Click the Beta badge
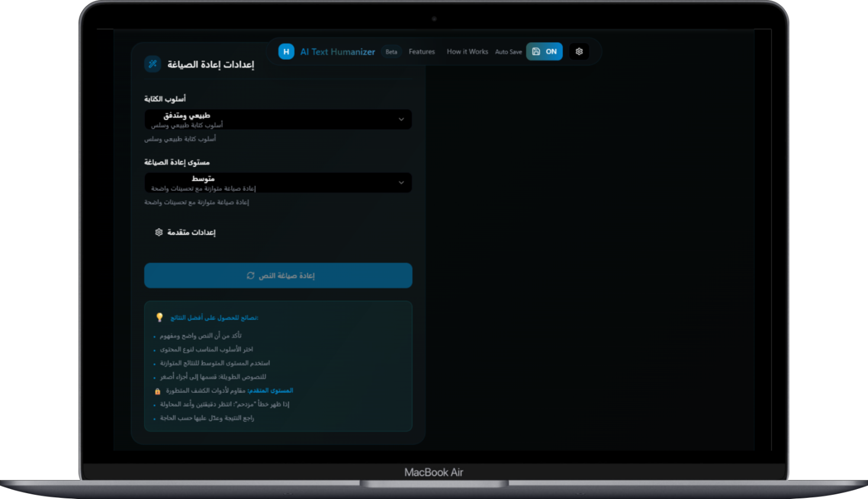Image resolution: width=868 pixels, height=499 pixels. click(x=391, y=52)
